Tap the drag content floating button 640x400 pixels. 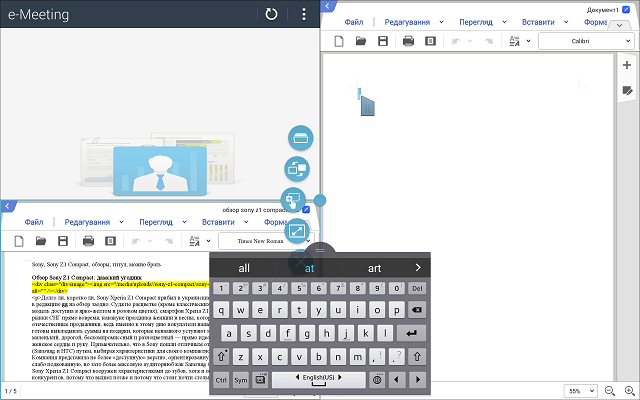tap(293, 200)
